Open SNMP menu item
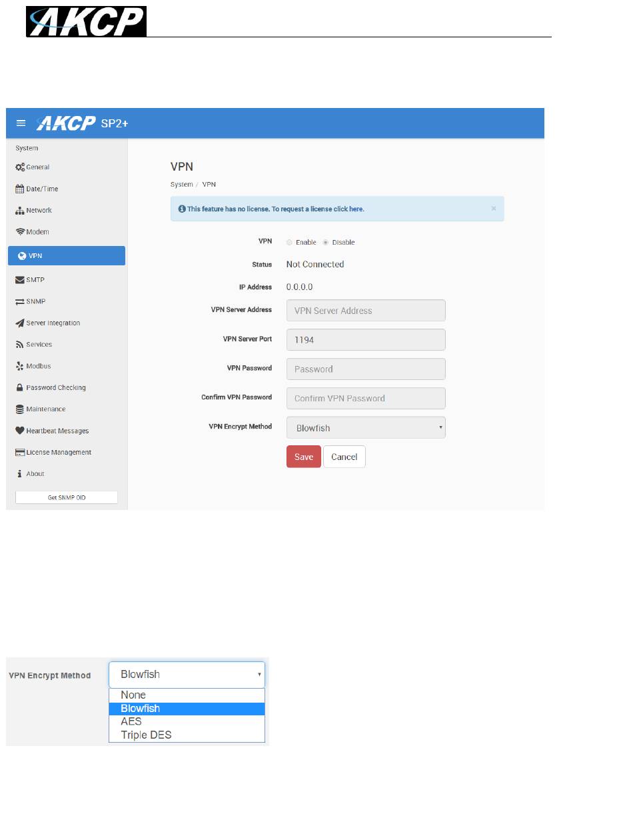 (x=67, y=301)
